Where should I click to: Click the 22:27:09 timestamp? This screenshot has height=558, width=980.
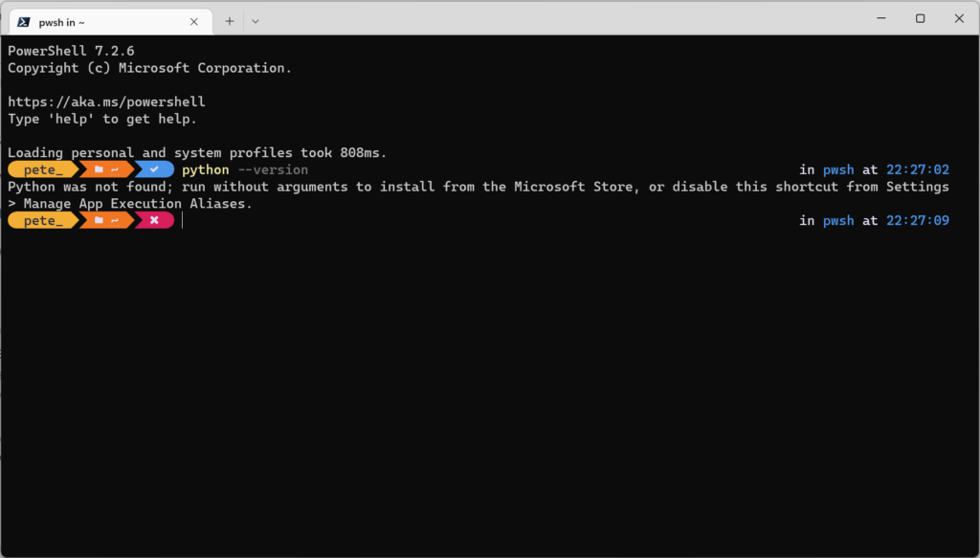click(918, 220)
